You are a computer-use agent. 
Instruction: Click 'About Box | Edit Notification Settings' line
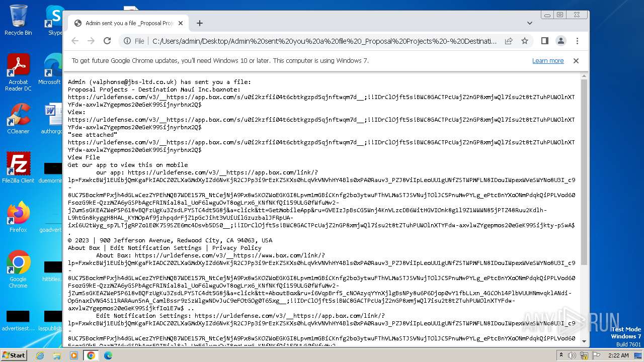(x=165, y=248)
